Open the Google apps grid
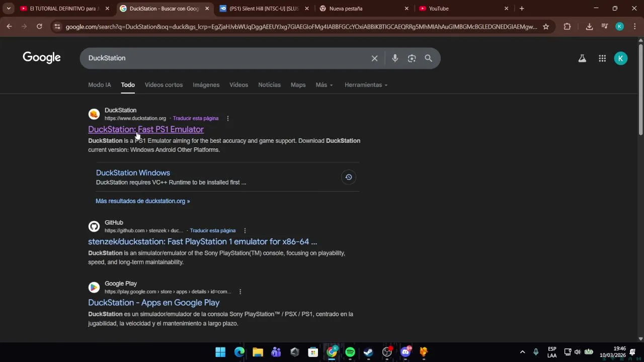 tap(602, 58)
